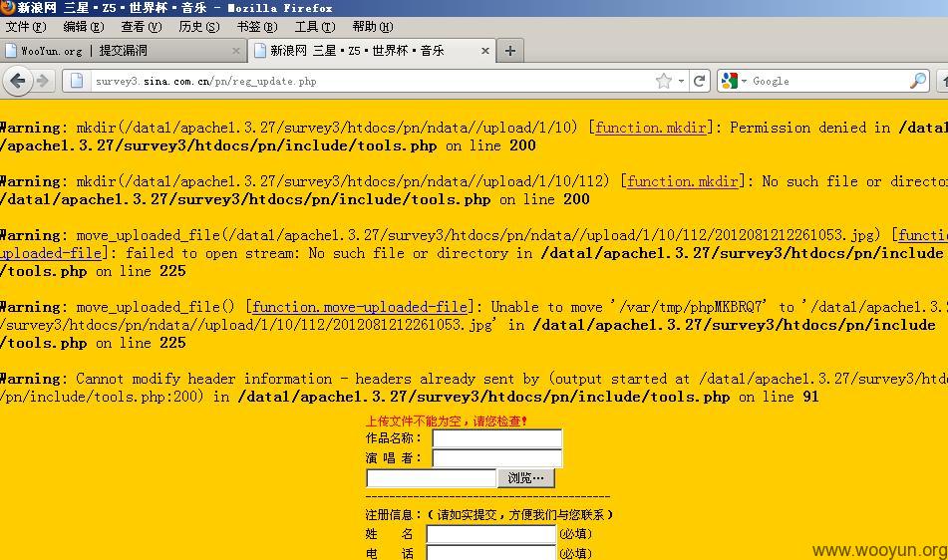
Task: Click the 注册信息 heading text
Action: pos(393,515)
